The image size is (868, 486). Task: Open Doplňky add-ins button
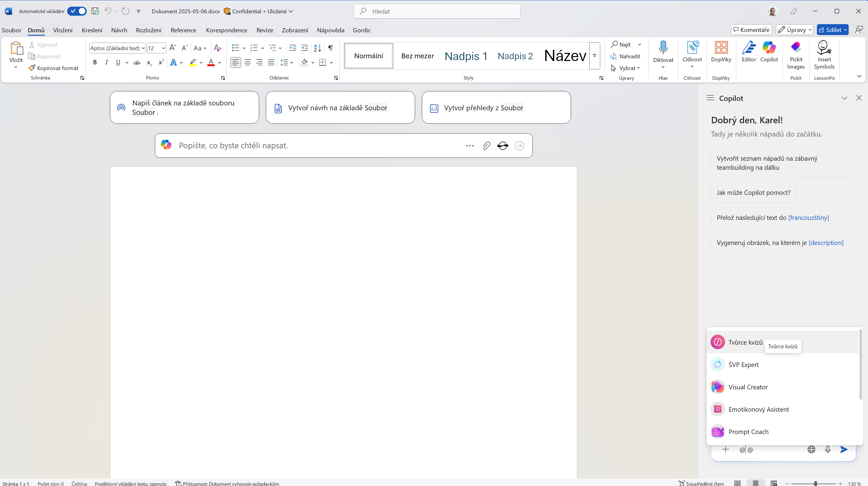[721, 52]
